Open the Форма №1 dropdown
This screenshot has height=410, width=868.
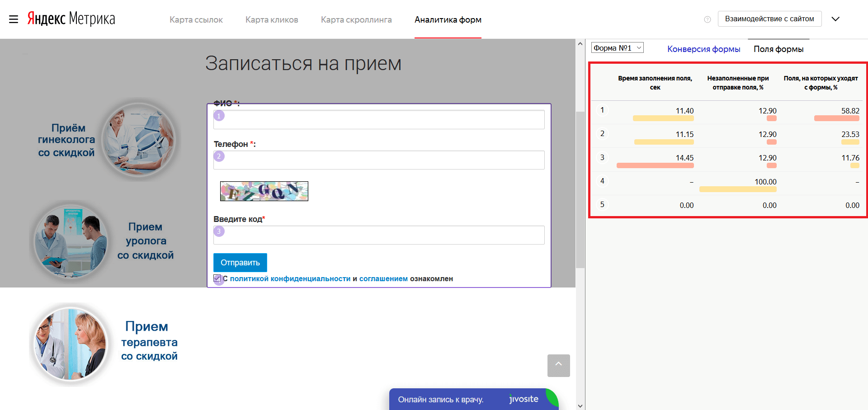tap(617, 48)
